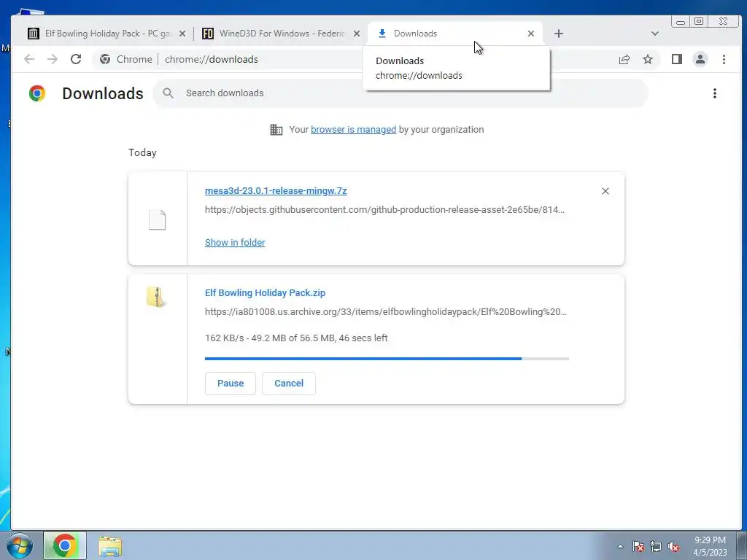Focus the Search downloads field

(400, 93)
